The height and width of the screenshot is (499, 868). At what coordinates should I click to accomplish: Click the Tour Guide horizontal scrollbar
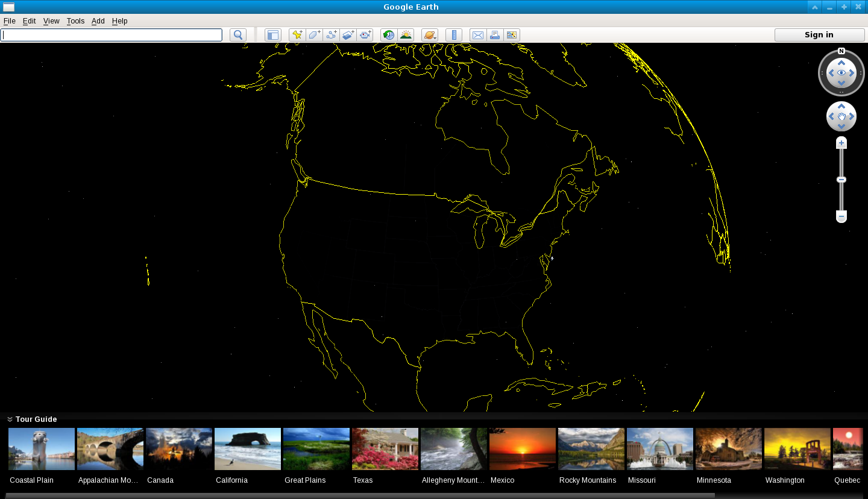point(360,496)
